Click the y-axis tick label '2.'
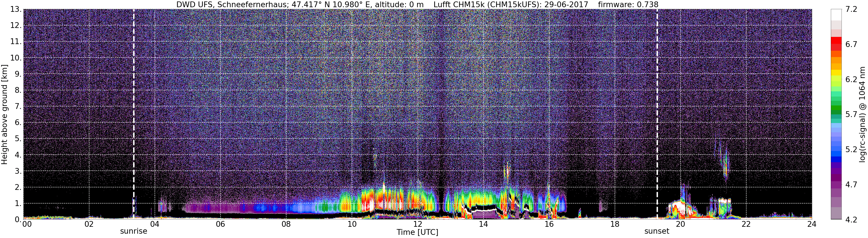 (x=18, y=187)
